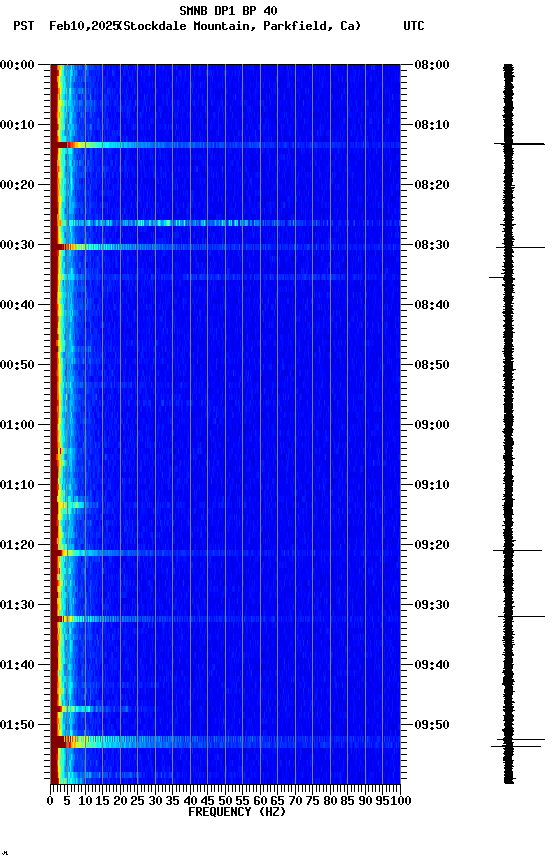Click the 09:10 UTC time label
Image resolution: width=552 pixels, height=864 pixels.
pos(432,485)
